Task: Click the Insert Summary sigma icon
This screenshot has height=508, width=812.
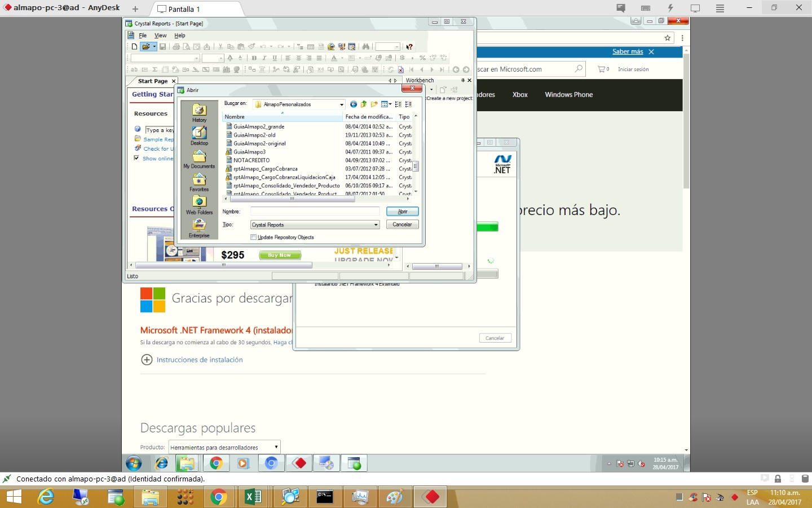Action: pyautogui.click(x=155, y=70)
